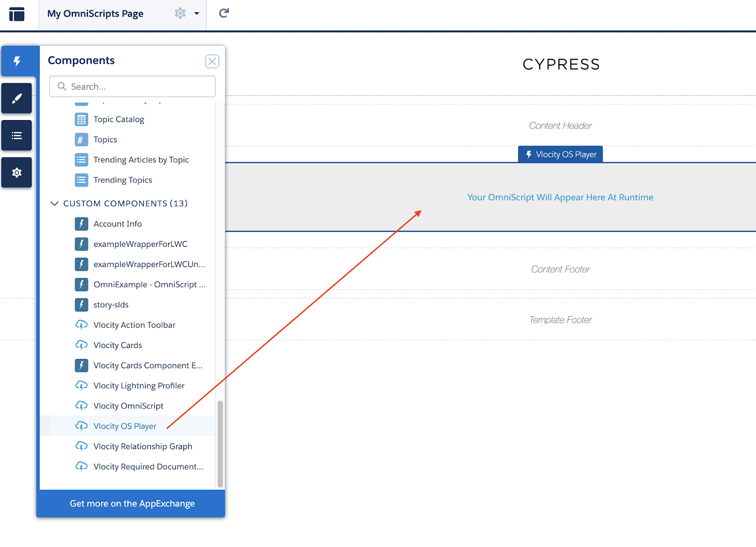Click Vlocity Required Document... cloud icon

81,467
